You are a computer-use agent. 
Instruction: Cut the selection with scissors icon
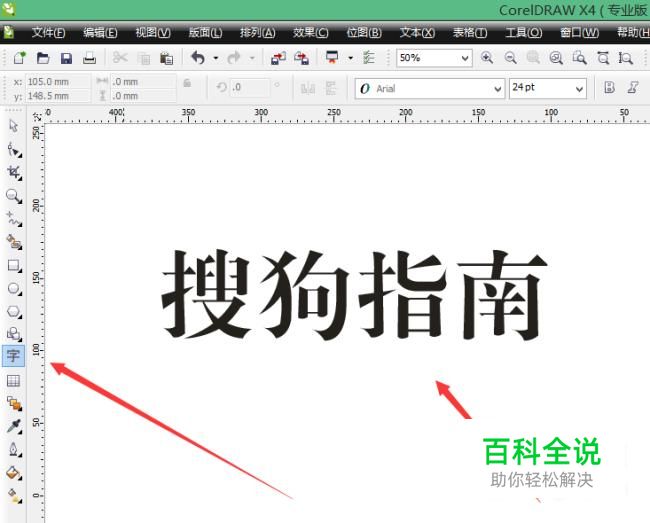(x=120, y=58)
